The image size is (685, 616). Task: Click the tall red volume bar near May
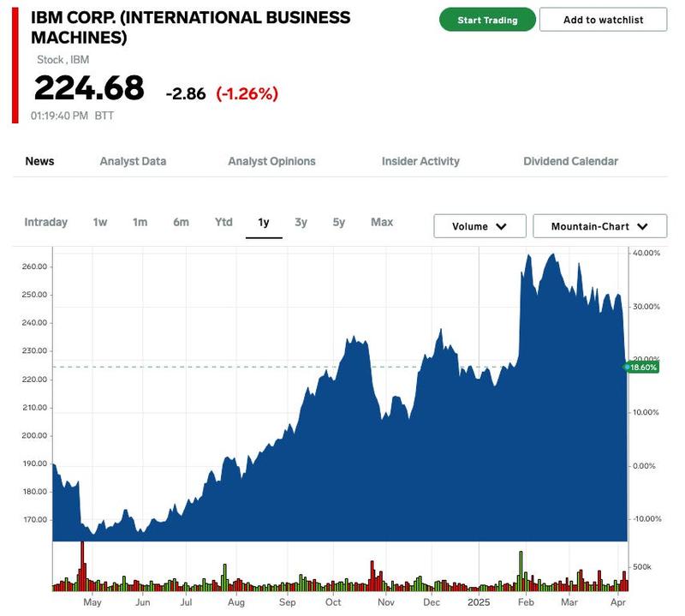(83, 565)
